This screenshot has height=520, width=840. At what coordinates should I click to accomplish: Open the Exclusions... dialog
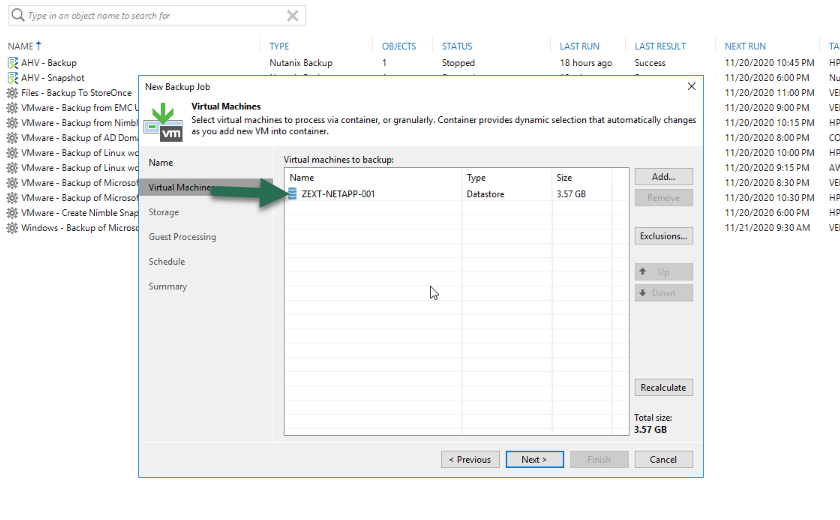(664, 236)
